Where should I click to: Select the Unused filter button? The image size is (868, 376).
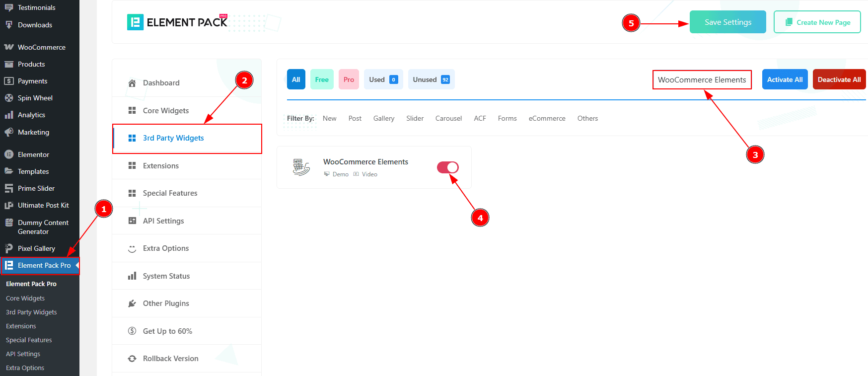pyautogui.click(x=431, y=79)
